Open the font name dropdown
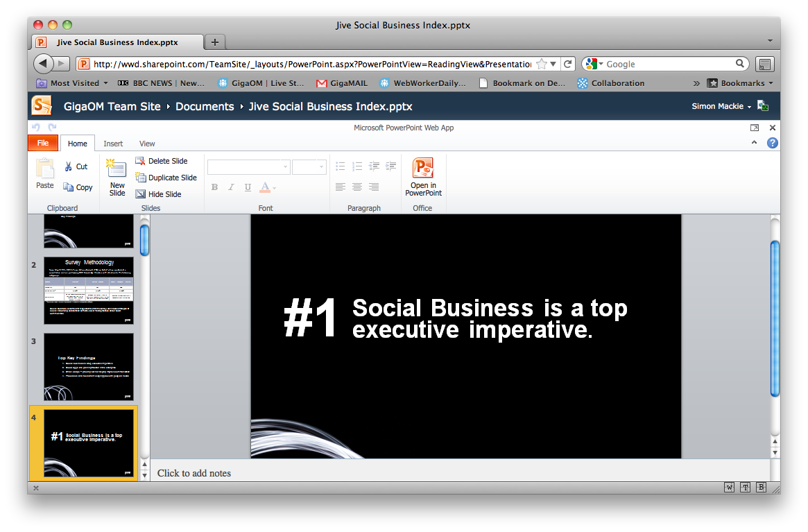The image size is (808, 532). (286, 167)
